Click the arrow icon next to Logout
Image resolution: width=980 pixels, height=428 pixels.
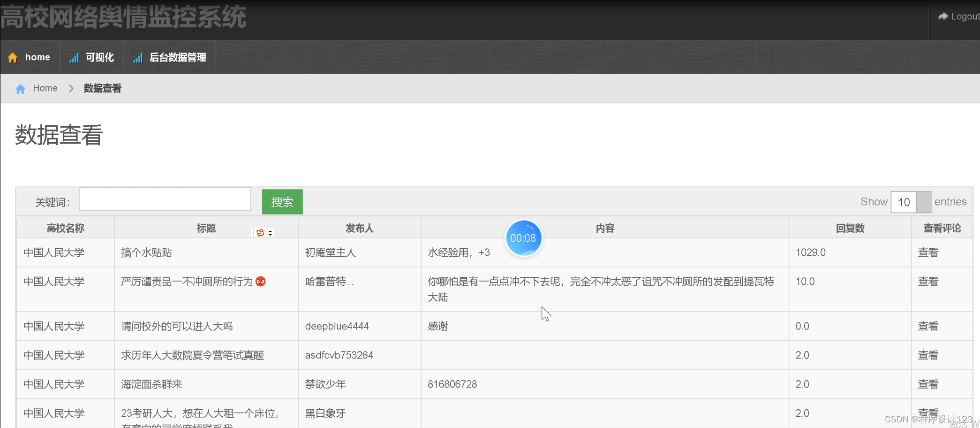click(x=942, y=15)
